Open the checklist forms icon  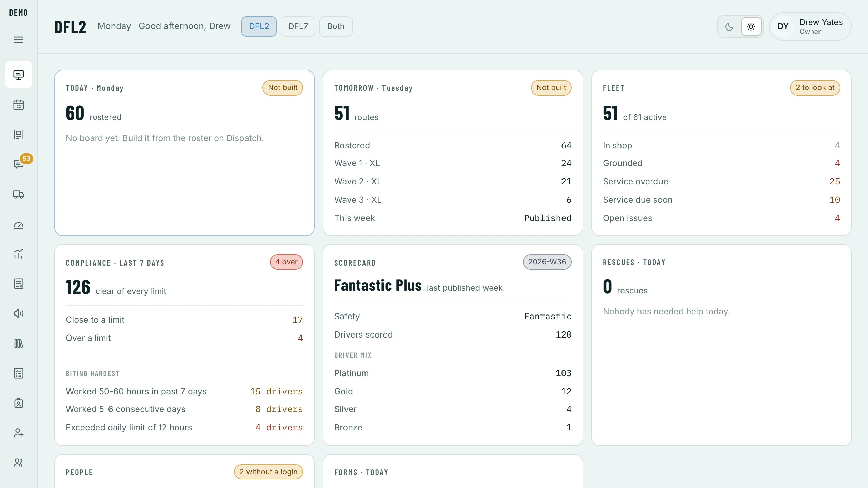[19, 373]
